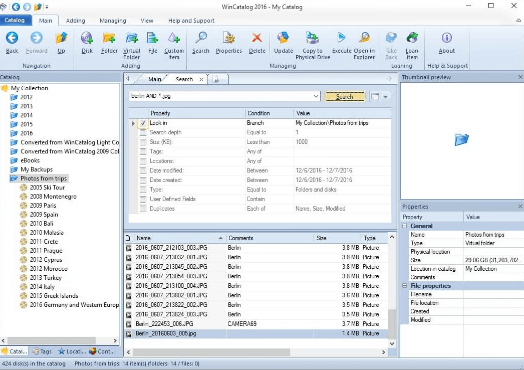Screen dimensions: 524x370
Task: Select My Collection root node
Action: [x=29, y=88]
